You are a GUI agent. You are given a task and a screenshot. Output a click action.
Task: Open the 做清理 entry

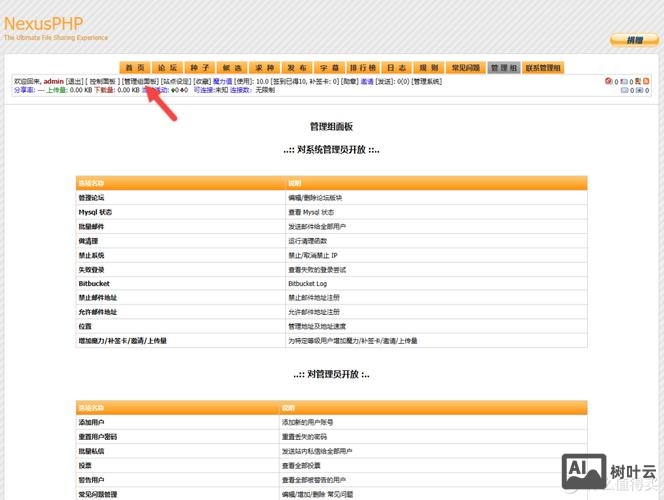88,241
